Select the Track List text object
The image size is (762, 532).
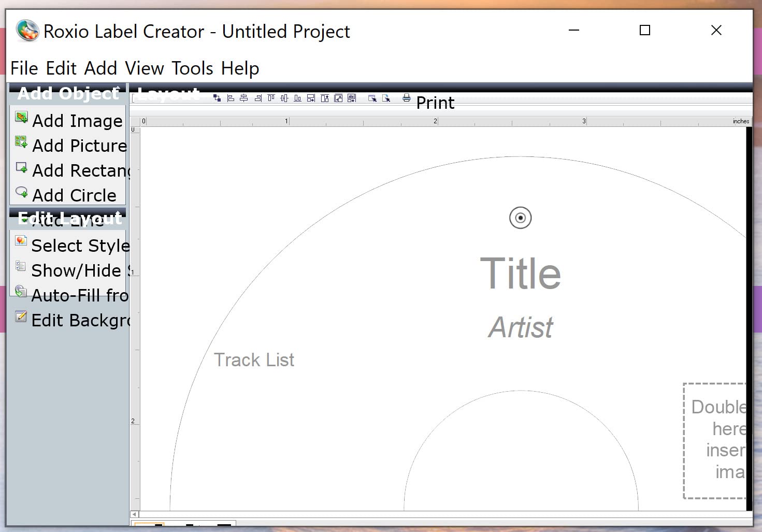click(254, 360)
